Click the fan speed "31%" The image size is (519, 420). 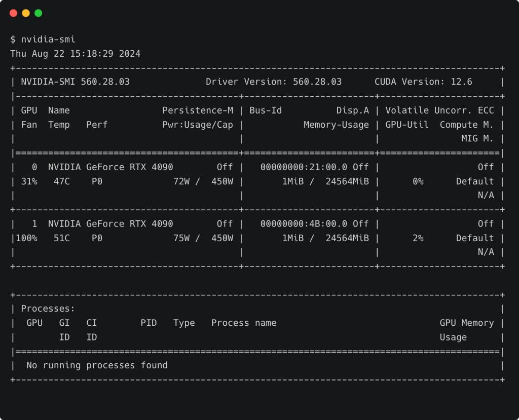(x=29, y=181)
